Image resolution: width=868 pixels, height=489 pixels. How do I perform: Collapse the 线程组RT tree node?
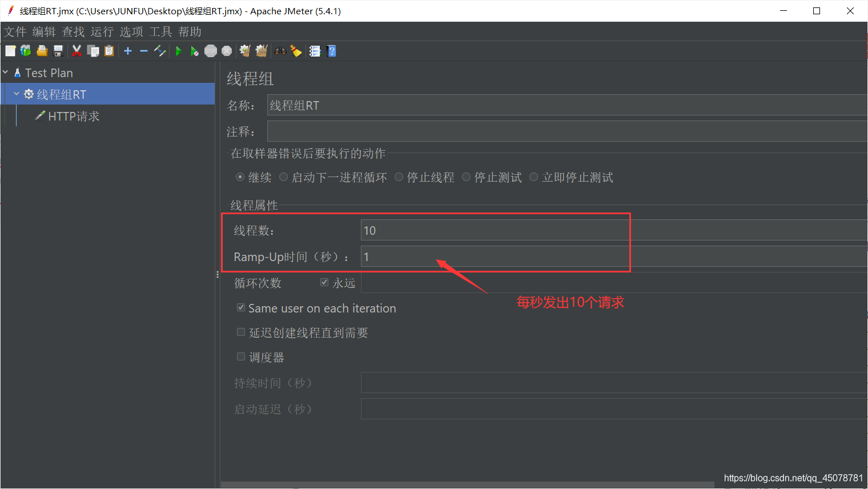click(x=17, y=94)
